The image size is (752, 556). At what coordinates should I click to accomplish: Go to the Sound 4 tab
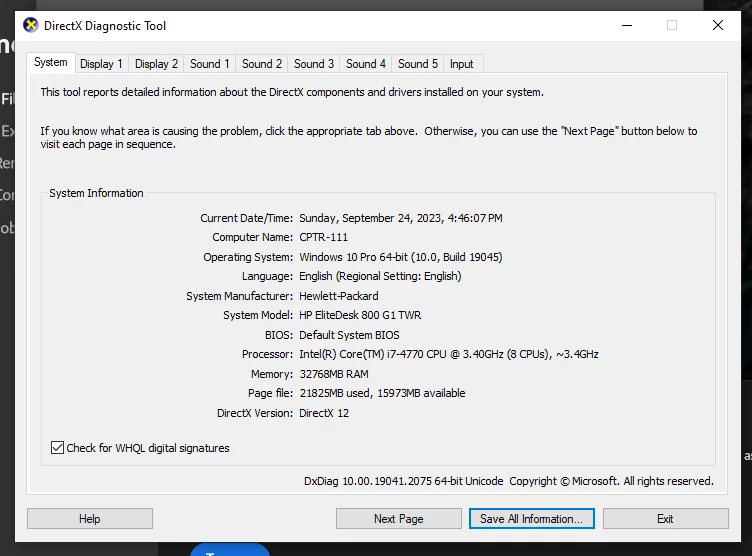point(366,64)
